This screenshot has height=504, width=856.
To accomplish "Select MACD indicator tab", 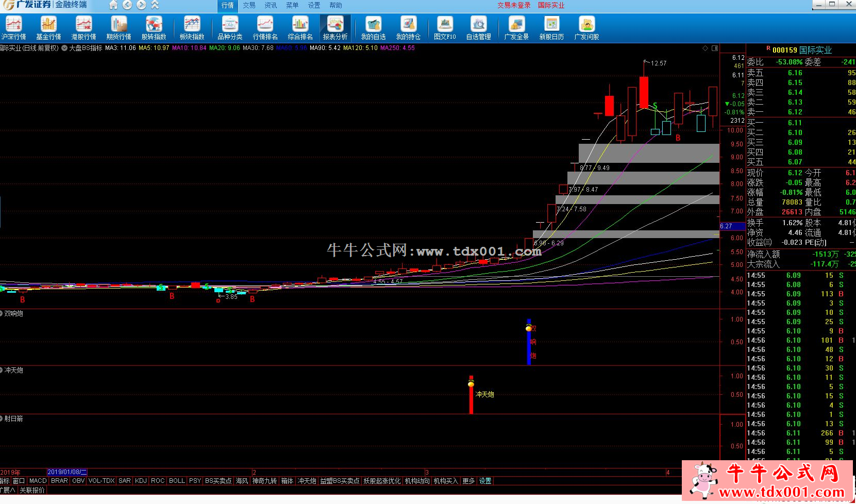I will [38, 481].
